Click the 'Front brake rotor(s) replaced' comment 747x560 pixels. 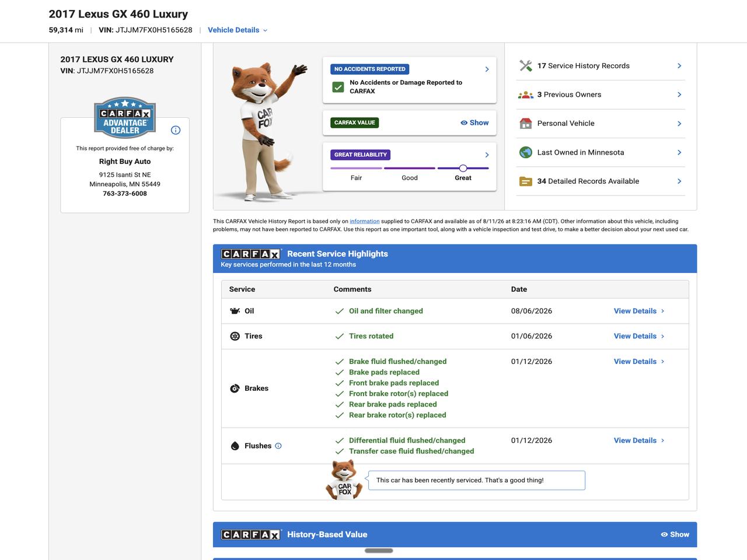coord(399,394)
